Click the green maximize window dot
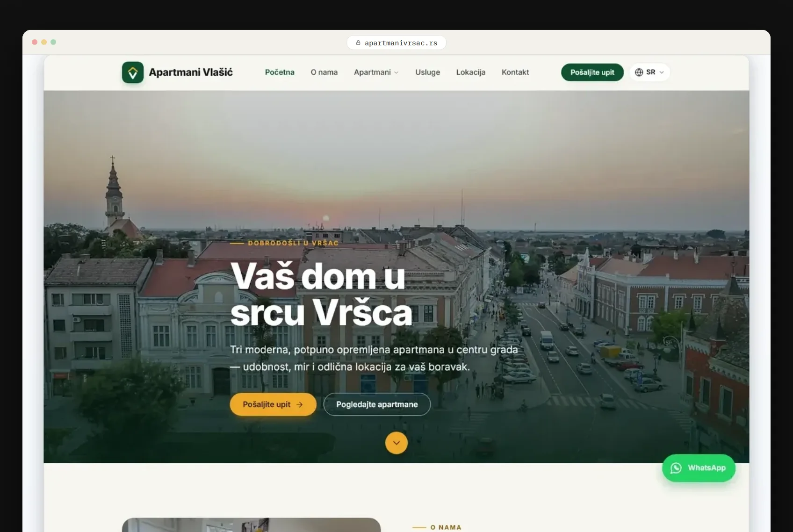The image size is (793, 532). click(53, 42)
